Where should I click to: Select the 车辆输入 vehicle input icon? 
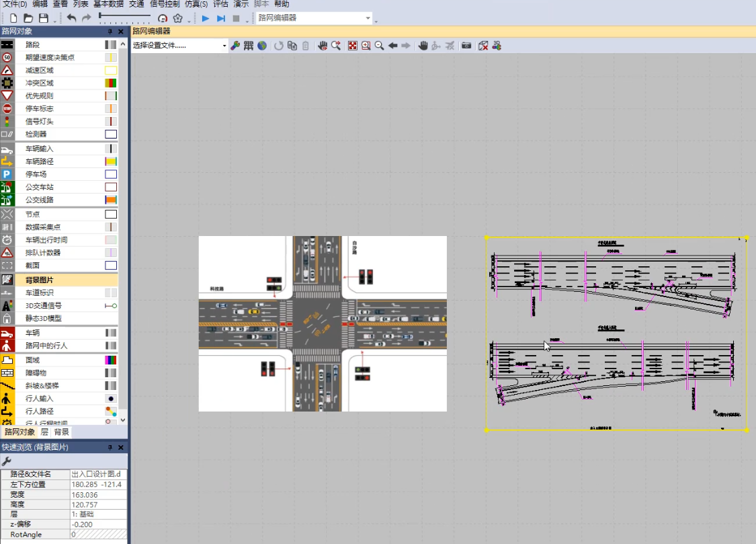click(7, 149)
